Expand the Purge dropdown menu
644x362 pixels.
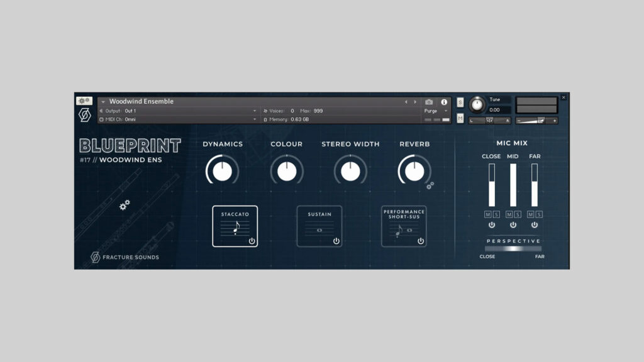[446, 111]
